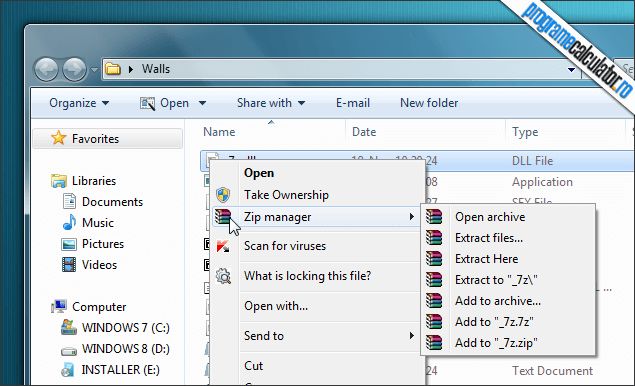
Task: Select Libraries in the navigation pane
Action: pyautogui.click(x=94, y=181)
